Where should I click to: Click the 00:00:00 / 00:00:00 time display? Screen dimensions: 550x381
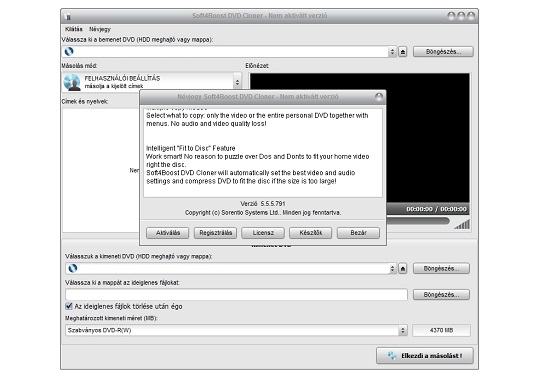pos(436,209)
